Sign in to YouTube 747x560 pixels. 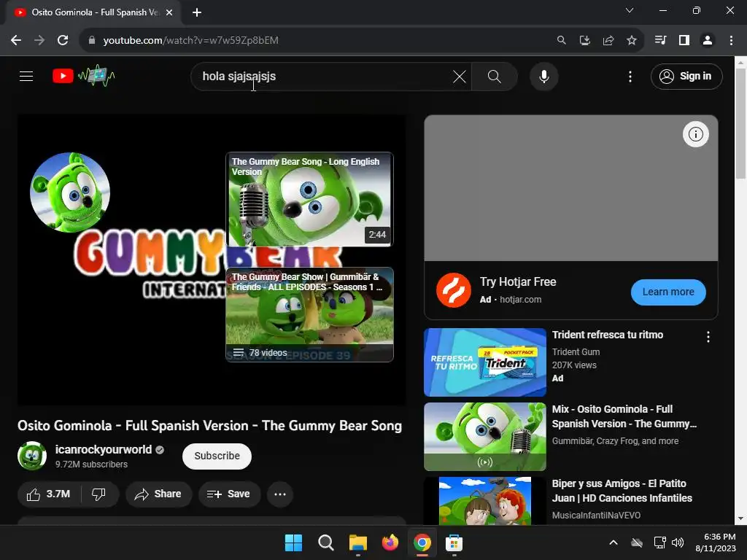point(686,76)
